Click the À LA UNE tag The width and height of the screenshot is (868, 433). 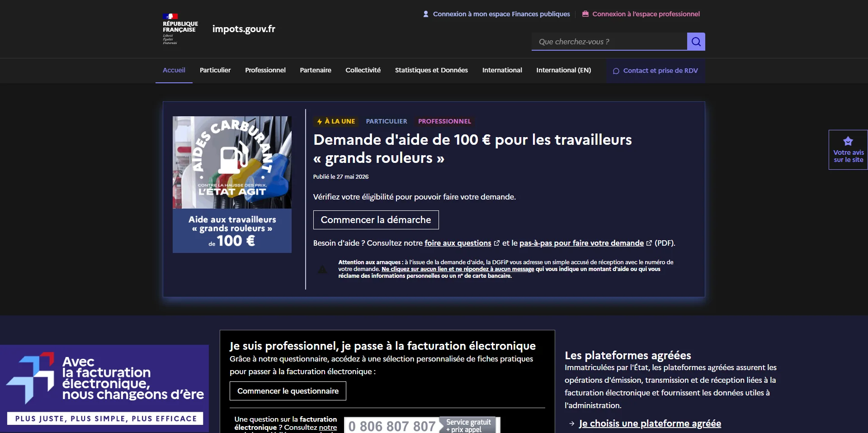click(336, 121)
